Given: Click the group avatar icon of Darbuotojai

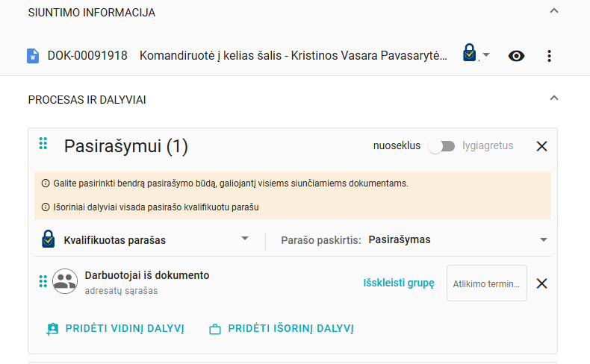Looking at the screenshot, I should (65, 282).
